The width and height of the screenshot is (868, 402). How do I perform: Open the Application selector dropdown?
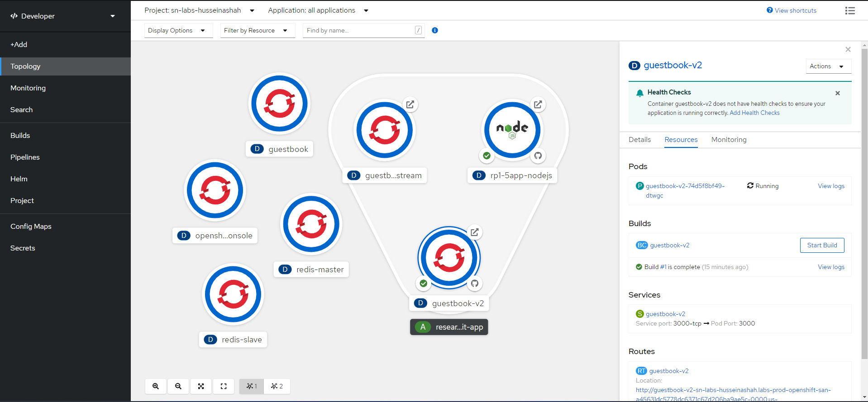[318, 10]
